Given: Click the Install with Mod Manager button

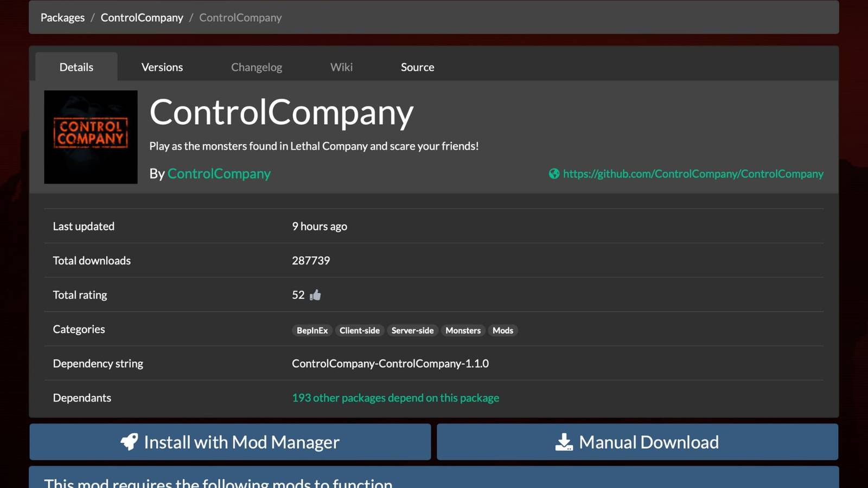Looking at the screenshot, I should [x=230, y=442].
